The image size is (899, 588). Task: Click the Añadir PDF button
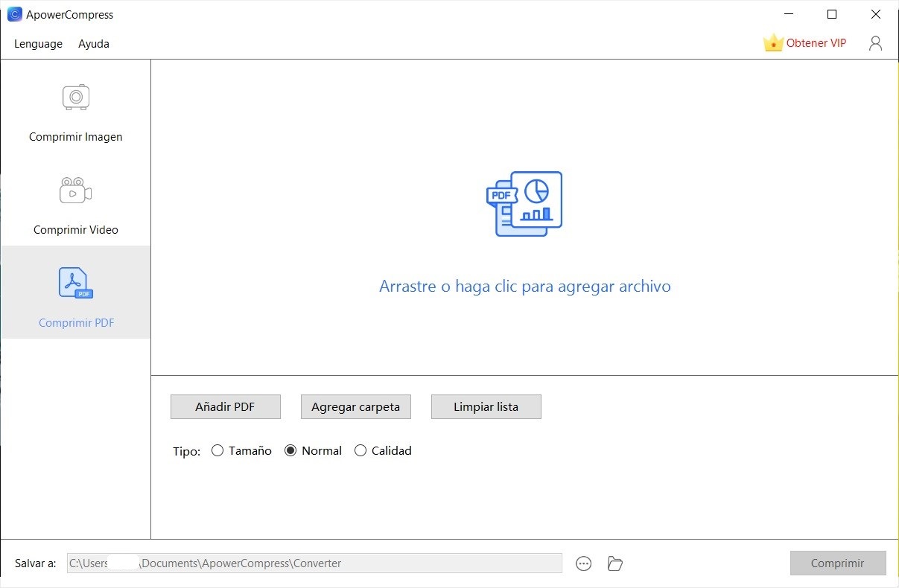[x=225, y=407]
